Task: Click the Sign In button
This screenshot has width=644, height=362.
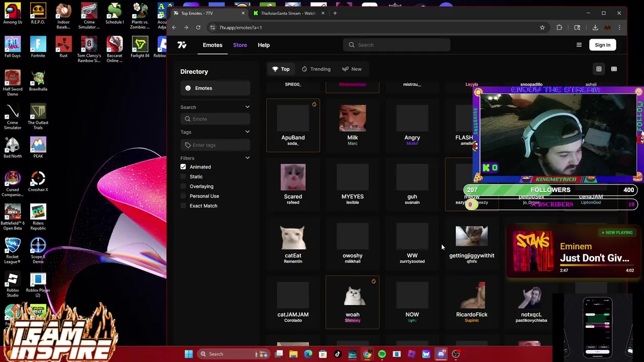Action: pos(602,45)
